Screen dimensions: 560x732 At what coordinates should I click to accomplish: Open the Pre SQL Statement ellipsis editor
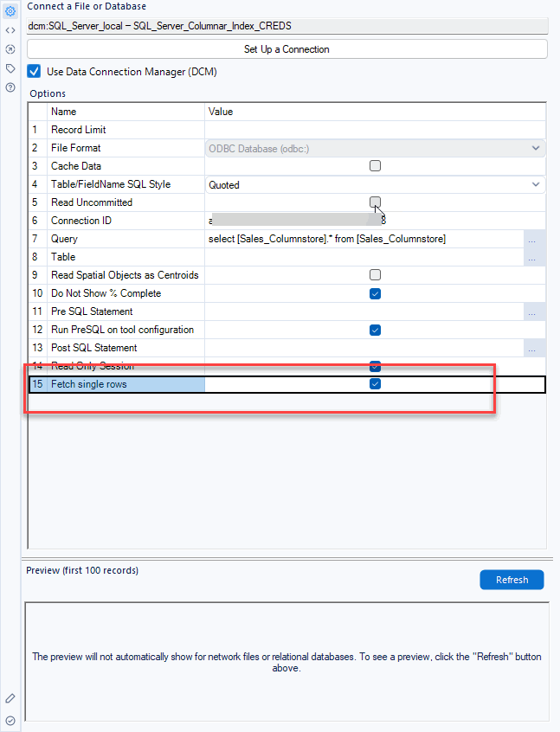click(x=534, y=311)
